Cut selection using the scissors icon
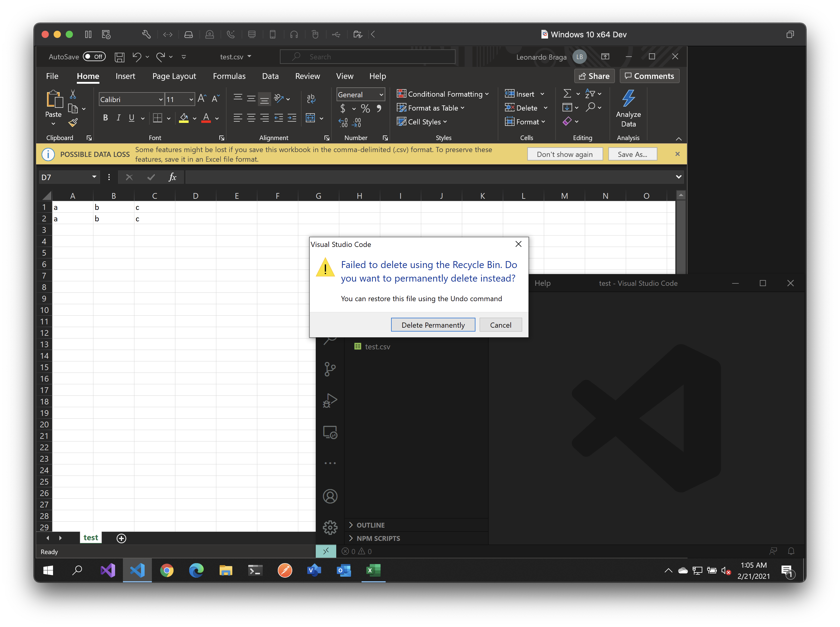 [73, 94]
